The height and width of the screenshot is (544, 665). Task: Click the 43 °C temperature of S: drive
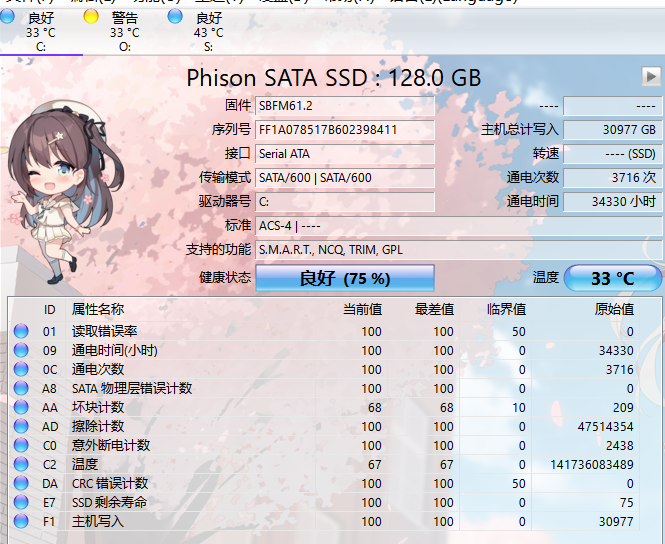[209, 33]
